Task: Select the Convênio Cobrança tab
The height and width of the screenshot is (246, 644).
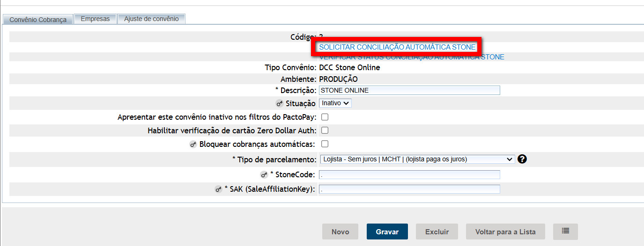Action: pyautogui.click(x=38, y=20)
